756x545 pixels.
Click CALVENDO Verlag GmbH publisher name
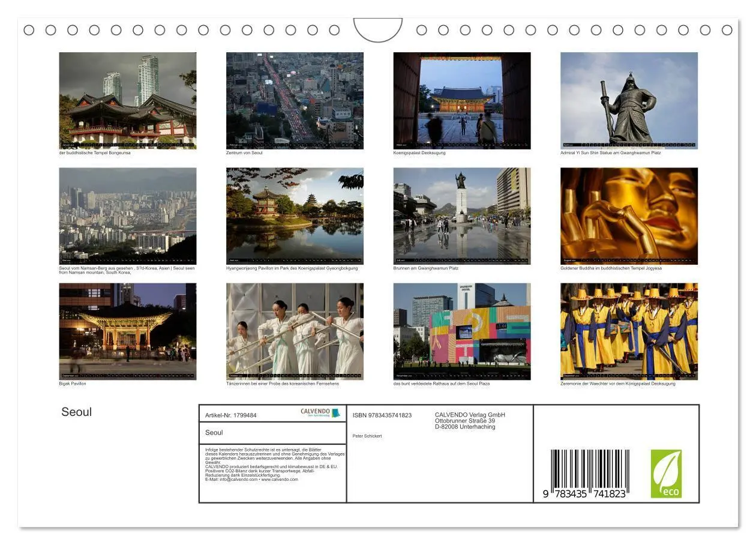point(470,415)
